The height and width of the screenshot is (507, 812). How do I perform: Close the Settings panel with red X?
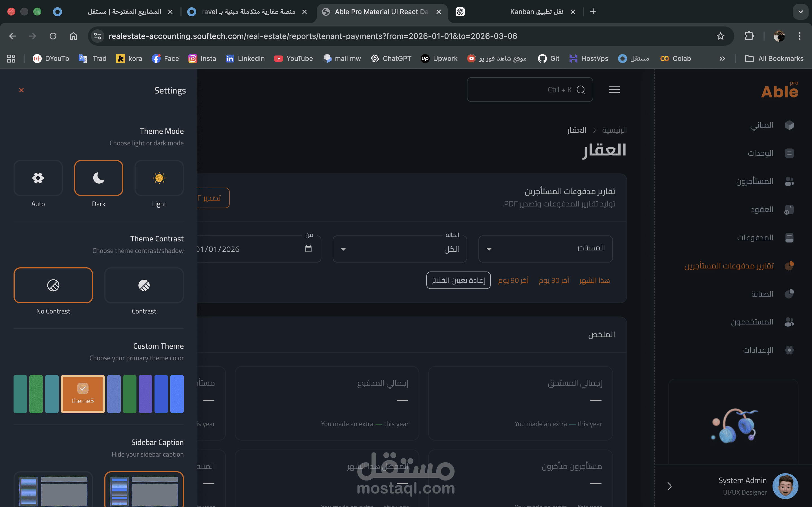point(21,90)
